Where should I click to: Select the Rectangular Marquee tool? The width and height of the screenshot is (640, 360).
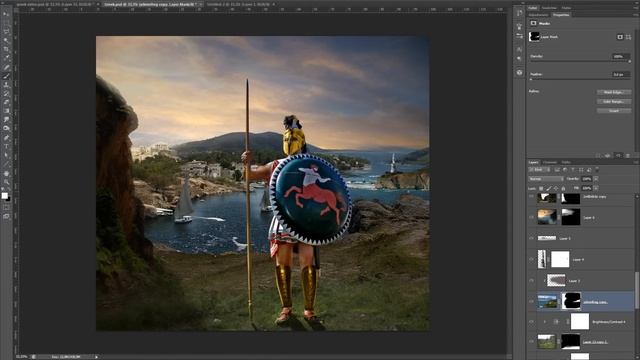click(x=6, y=23)
